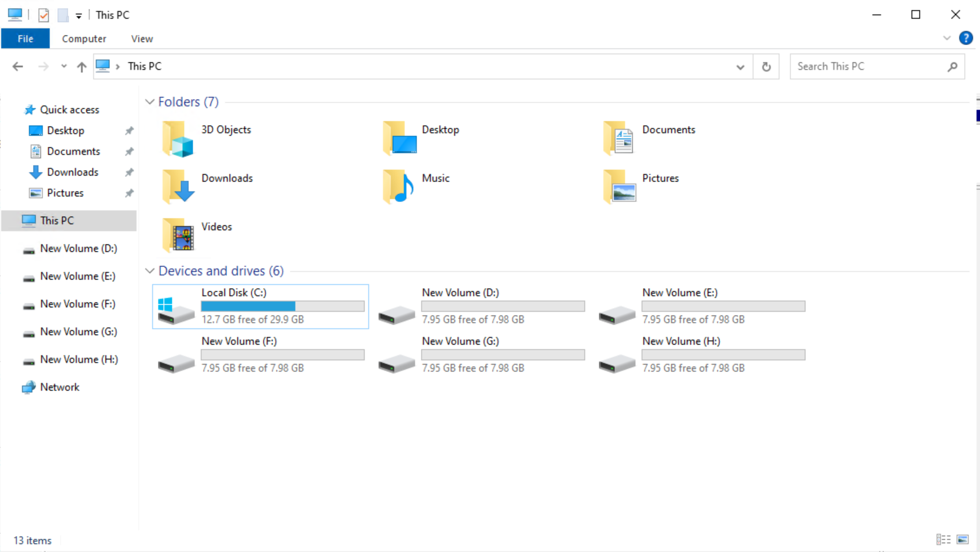Open Network in the sidebar
This screenshot has height=552, width=980.
pos(60,387)
